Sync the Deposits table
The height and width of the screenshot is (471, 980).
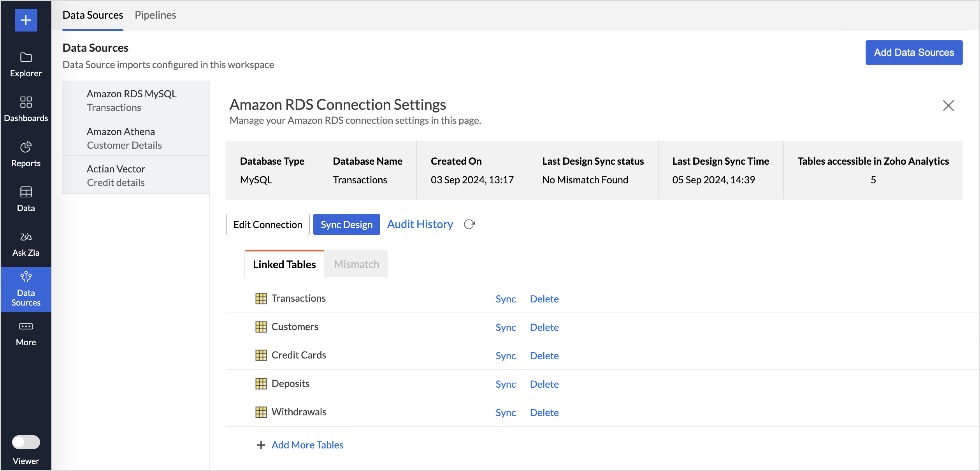coord(506,384)
